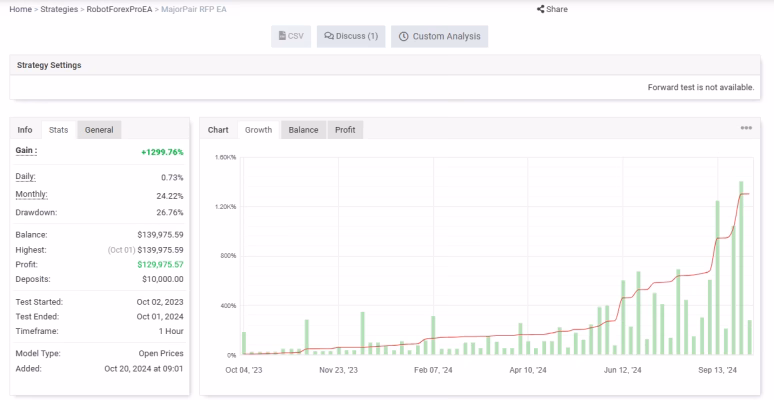774x400 pixels.
Task: Click the Oct 04, '23 axis label
Action: [244, 370]
